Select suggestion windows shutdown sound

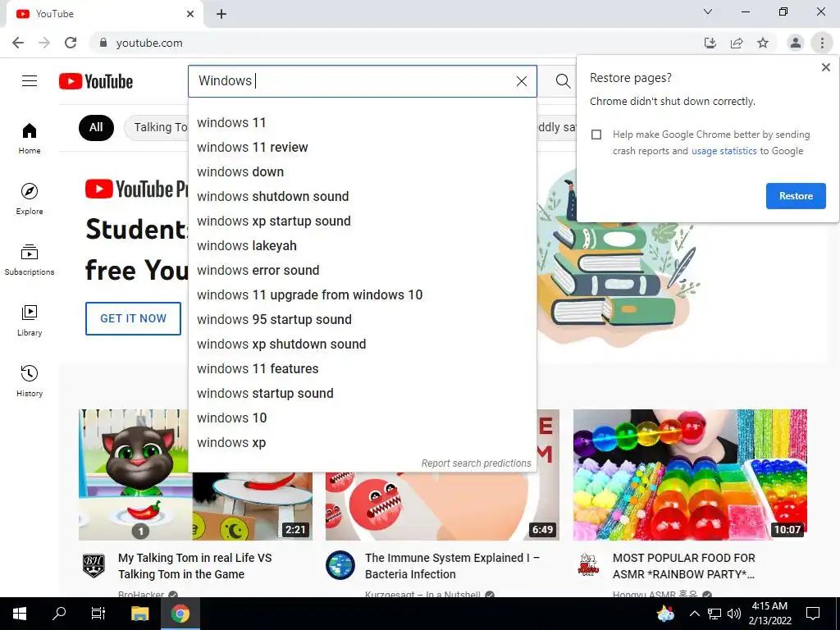coord(363,197)
